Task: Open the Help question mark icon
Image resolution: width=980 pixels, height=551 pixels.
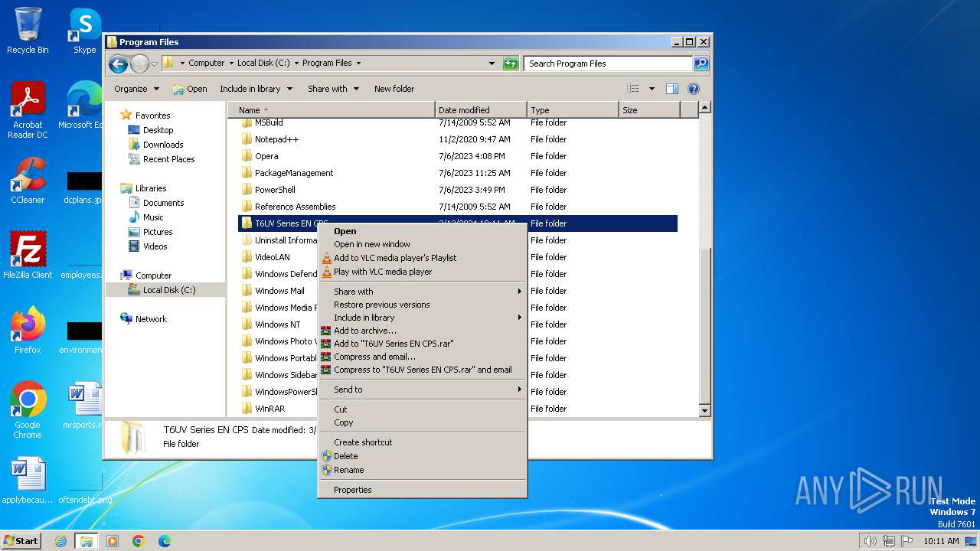Action: pyautogui.click(x=694, y=89)
